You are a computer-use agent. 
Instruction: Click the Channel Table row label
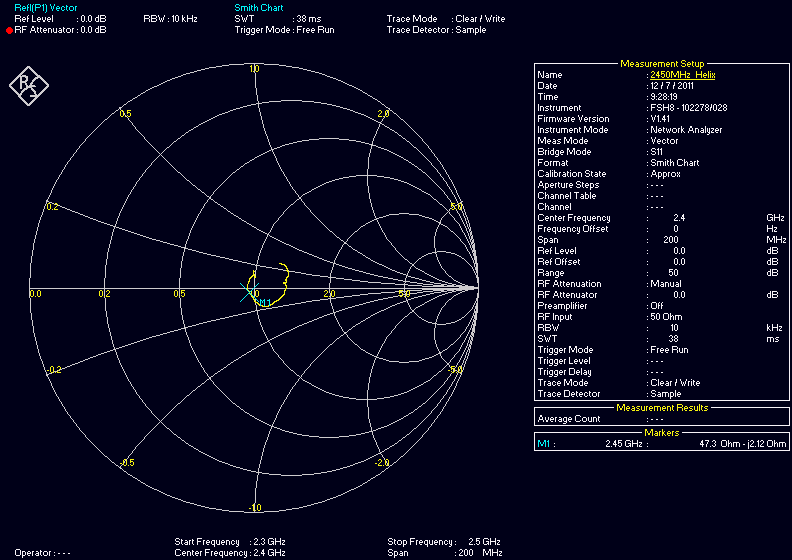[567, 196]
